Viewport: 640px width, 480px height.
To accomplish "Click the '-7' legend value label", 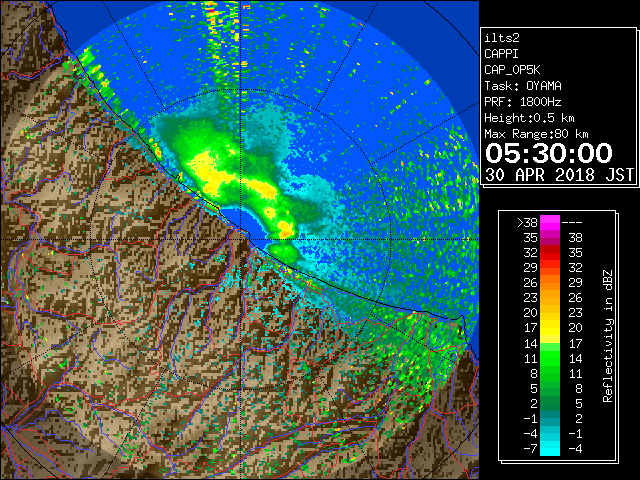I will click(530, 449).
